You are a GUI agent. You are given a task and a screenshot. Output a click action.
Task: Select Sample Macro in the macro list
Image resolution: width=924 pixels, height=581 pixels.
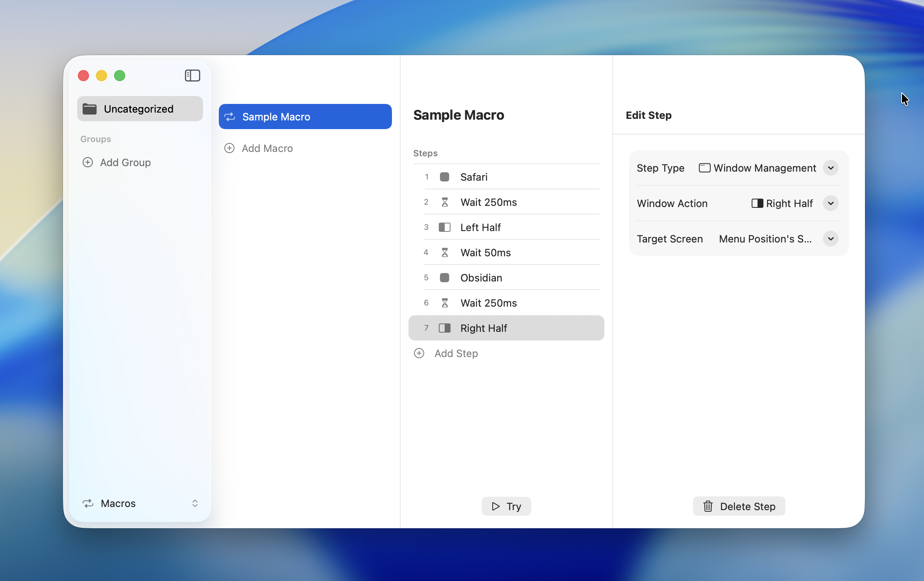click(x=305, y=117)
